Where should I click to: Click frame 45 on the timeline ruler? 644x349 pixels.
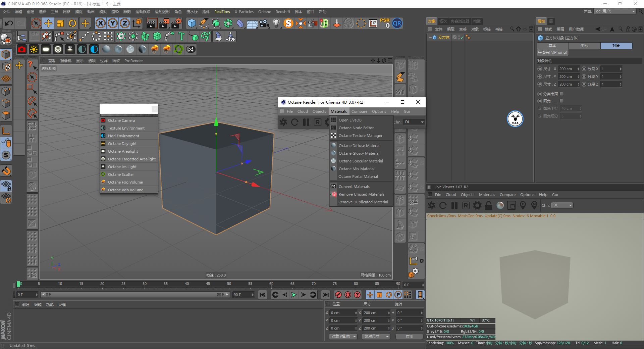208,284
